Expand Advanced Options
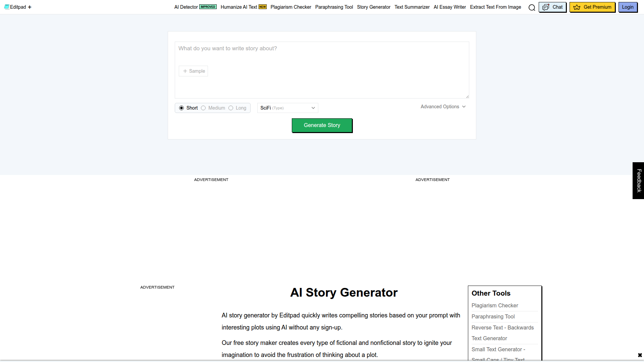 (443, 107)
